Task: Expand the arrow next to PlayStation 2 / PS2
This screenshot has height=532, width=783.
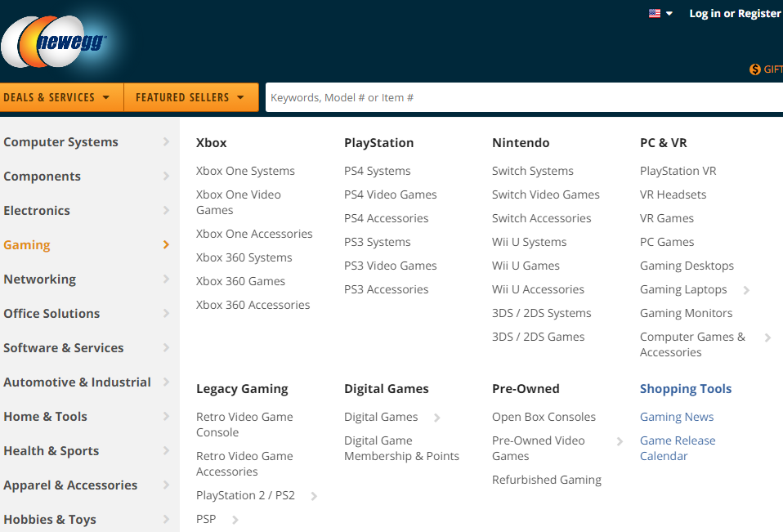Action: [314, 496]
